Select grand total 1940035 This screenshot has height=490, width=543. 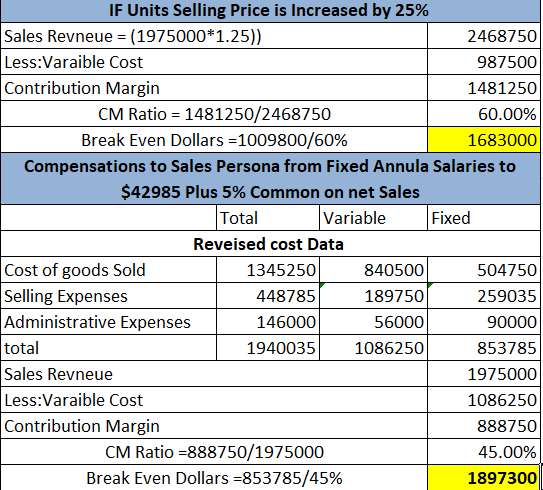click(x=268, y=348)
